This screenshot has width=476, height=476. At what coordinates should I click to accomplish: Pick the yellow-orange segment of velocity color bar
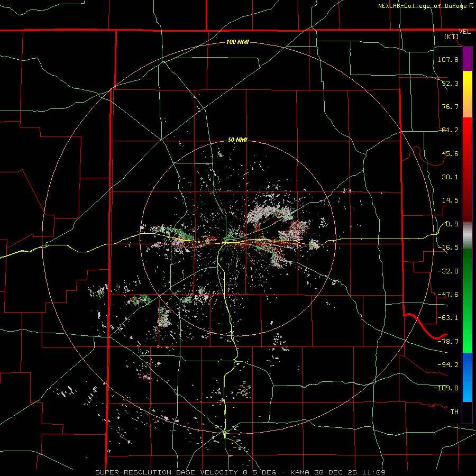(x=467, y=94)
